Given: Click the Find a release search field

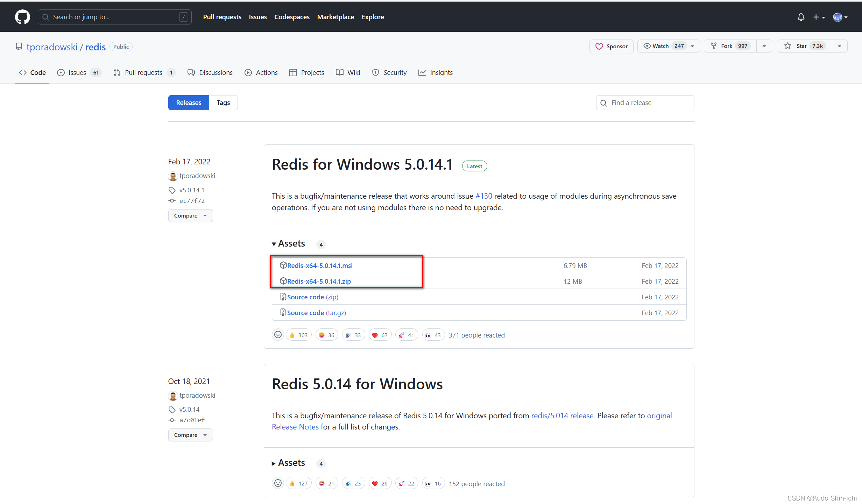Looking at the screenshot, I should click(645, 102).
